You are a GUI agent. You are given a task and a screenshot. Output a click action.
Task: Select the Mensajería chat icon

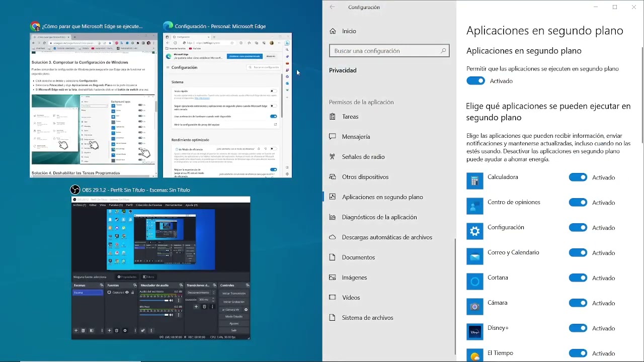(x=333, y=137)
